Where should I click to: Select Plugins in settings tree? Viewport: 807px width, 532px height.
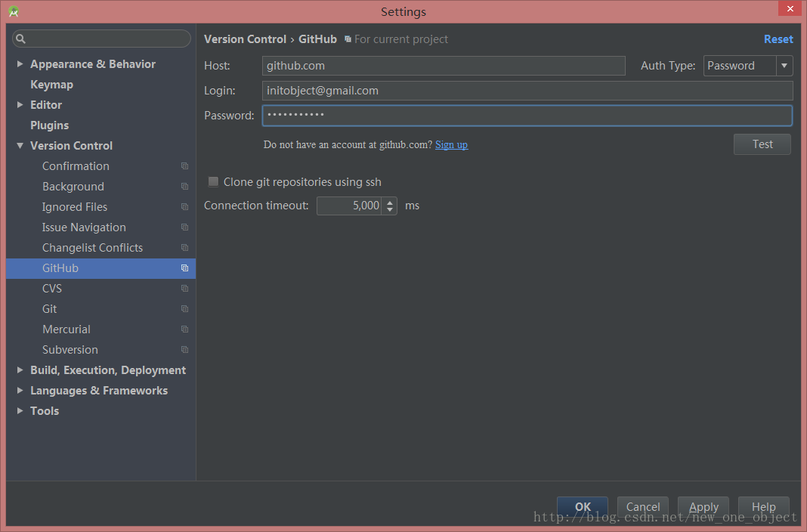click(x=49, y=125)
